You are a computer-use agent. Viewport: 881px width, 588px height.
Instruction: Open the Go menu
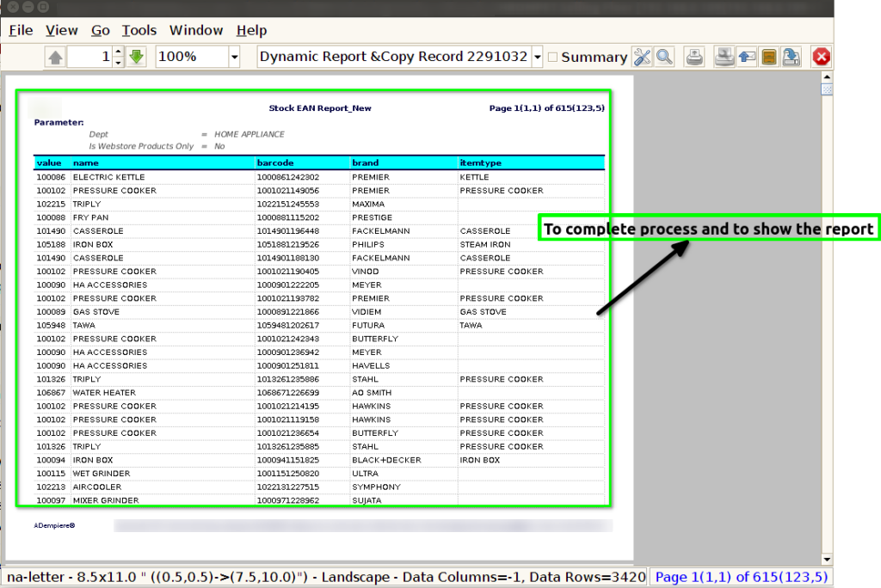(x=100, y=30)
